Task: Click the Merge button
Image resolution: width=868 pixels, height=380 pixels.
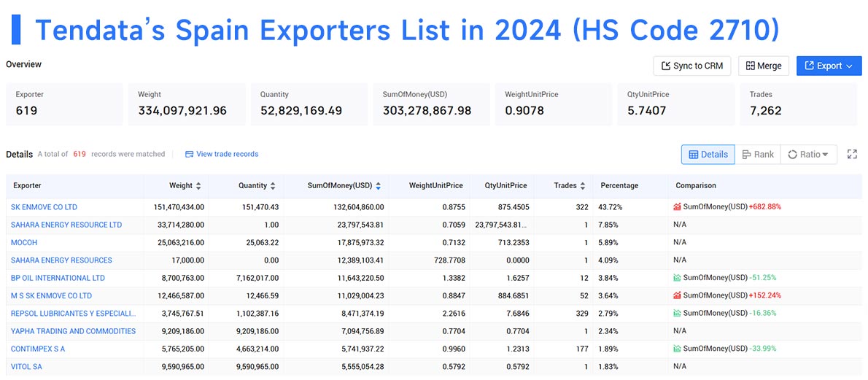Action: pos(764,66)
